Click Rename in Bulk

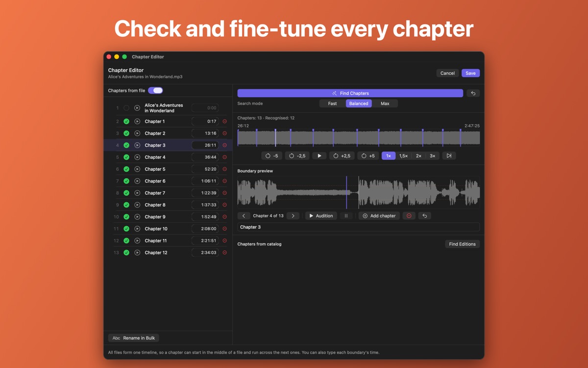tap(134, 338)
